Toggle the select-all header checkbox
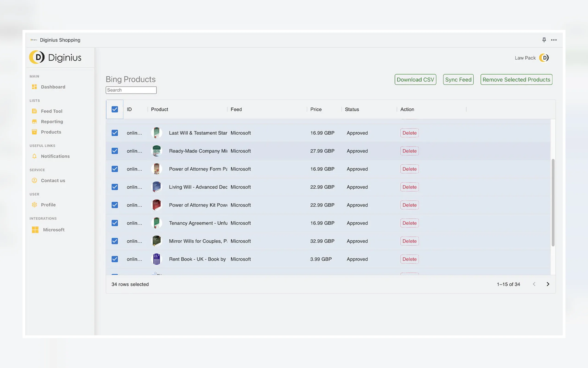 tap(115, 109)
